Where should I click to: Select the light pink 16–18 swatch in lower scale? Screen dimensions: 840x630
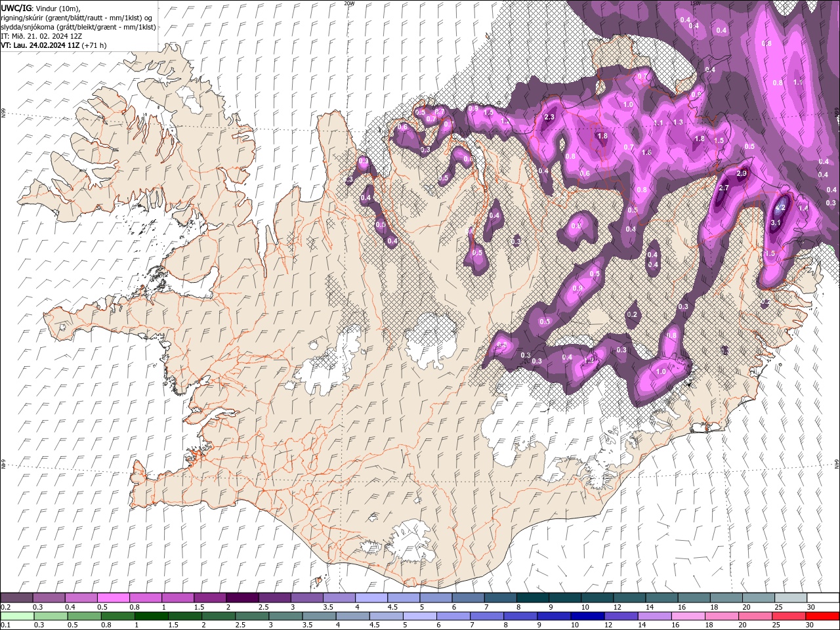pos(688,616)
